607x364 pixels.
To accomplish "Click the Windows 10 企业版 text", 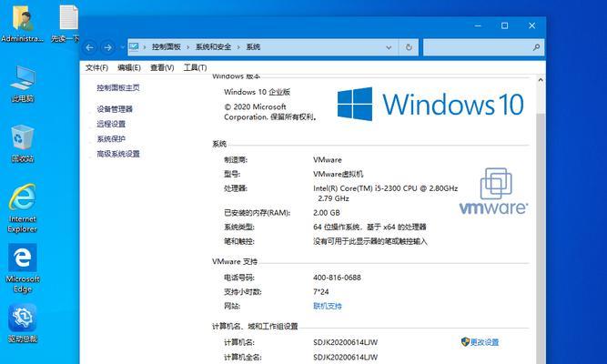I will coord(257,92).
